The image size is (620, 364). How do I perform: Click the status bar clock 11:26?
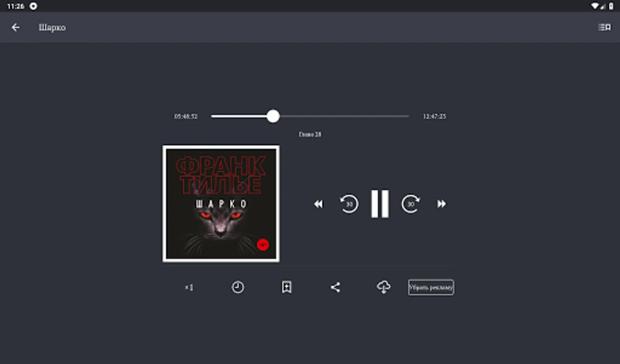pyautogui.click(x=16, y=6)
